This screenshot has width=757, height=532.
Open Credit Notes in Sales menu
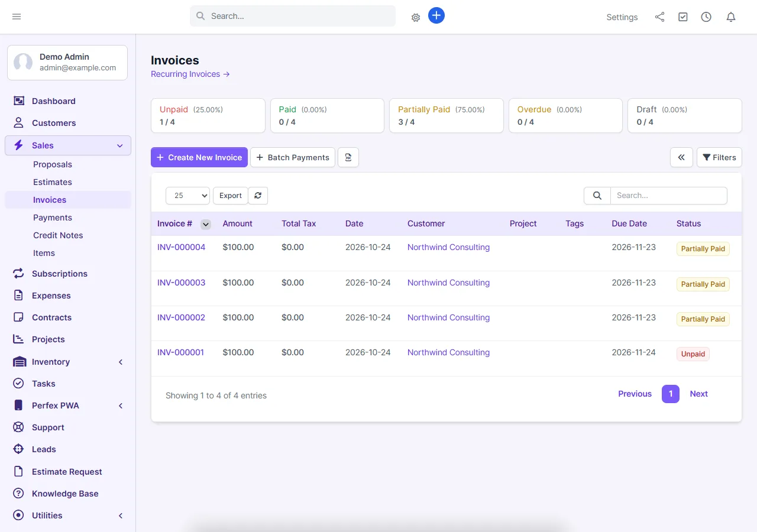[x=58, y=235]
